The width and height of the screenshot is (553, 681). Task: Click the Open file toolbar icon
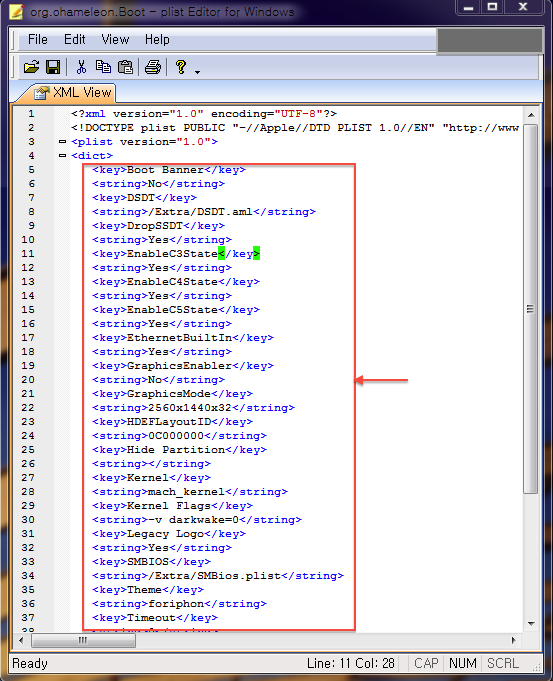(31, 67)
